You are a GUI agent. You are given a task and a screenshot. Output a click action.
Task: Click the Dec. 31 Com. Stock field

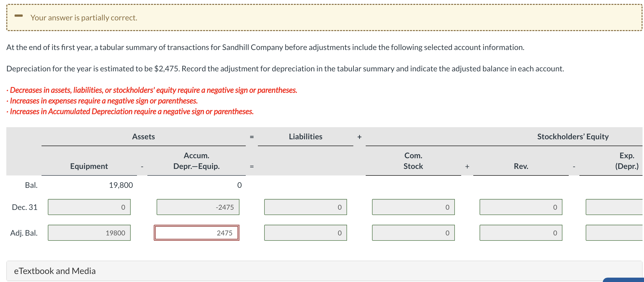(413, 207)
